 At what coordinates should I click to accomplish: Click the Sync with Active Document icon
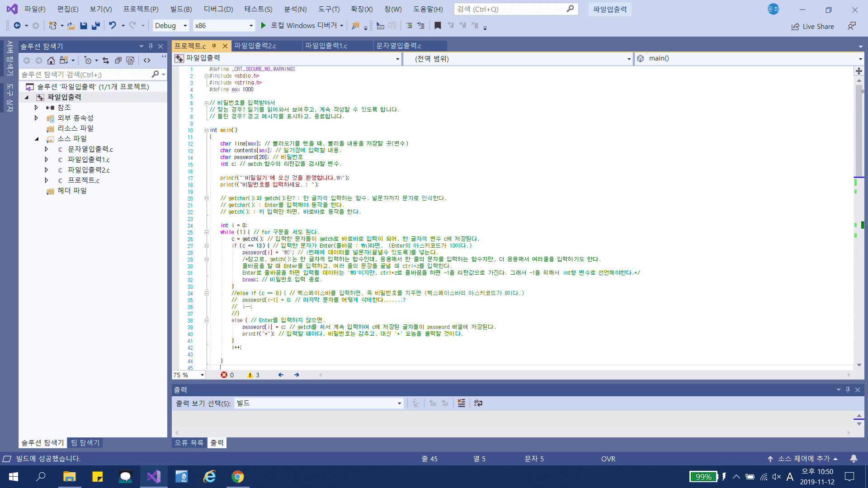(x=106, y=60)
